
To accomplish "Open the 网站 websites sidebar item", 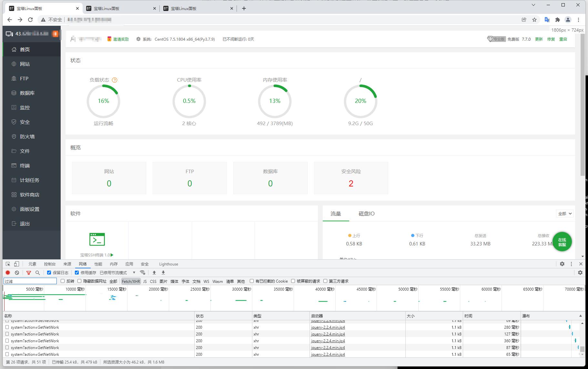I will tap(32, 64).
